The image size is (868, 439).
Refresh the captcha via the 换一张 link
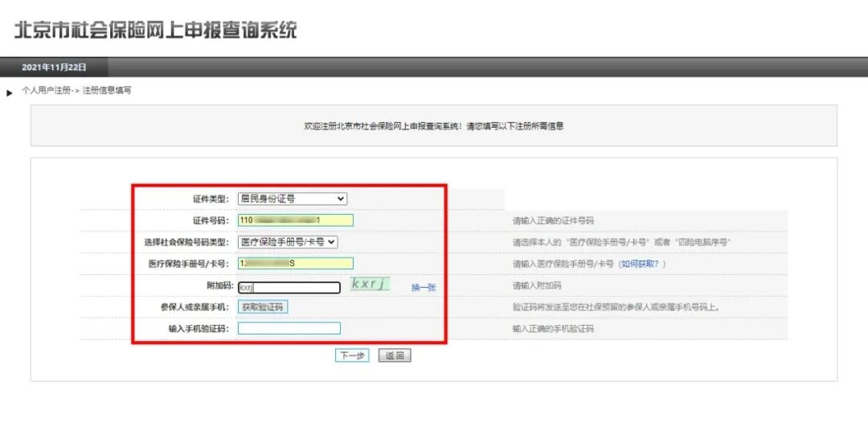point(424,287)
